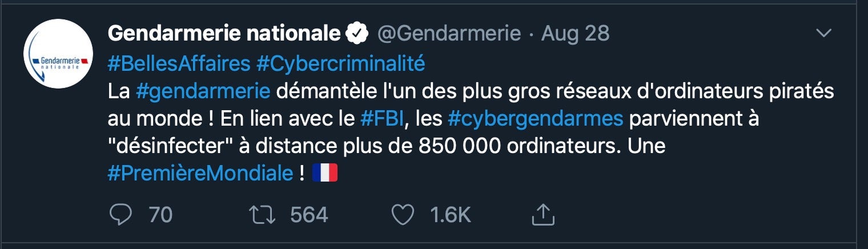Viewport: 868px width, 249px height.
Task: Click the 1.6K likes count
Action: (x=451, y=215)
